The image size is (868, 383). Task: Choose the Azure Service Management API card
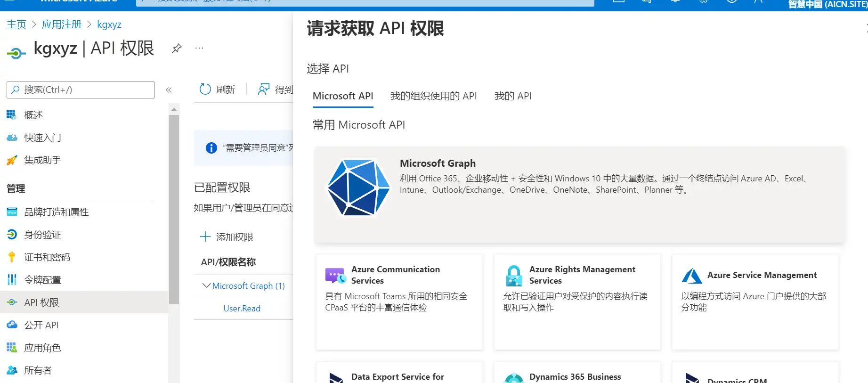click(755, 302)
